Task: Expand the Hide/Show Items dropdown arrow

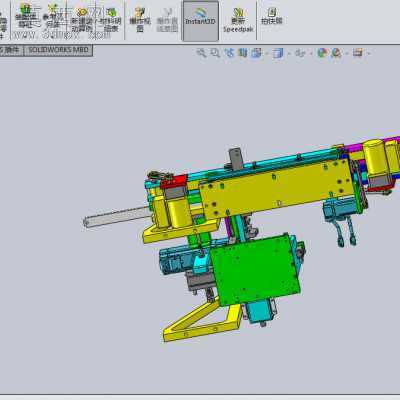Action: click(x=311, y=53)
